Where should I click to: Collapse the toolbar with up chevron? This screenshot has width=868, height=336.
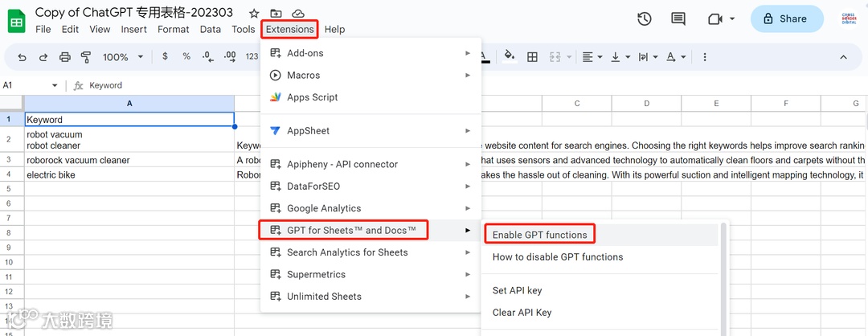(844, 57)
